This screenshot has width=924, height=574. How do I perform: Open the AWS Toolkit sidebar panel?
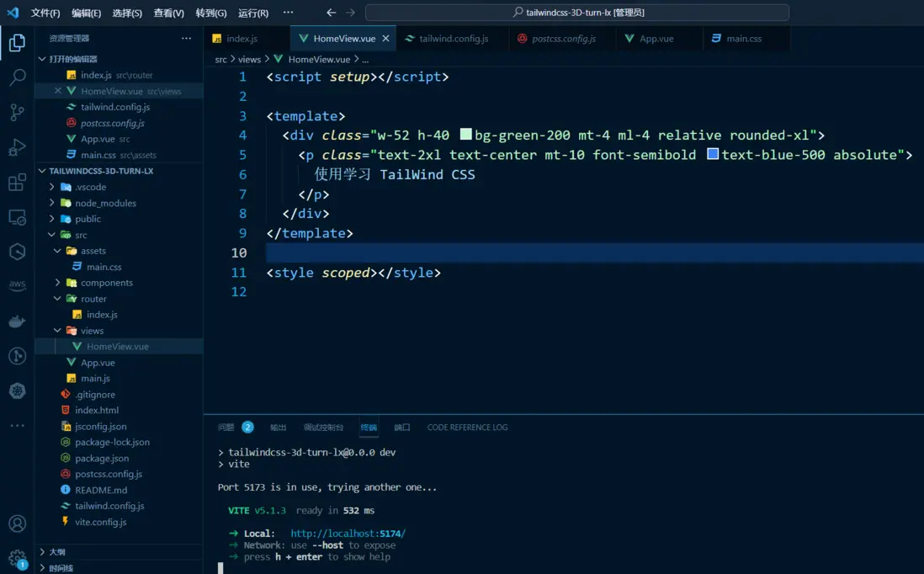coord(17,284)
